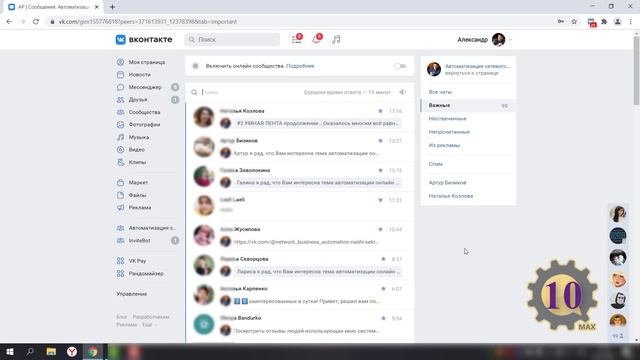Select Непрочитанные filter tab

pos(449,132)
